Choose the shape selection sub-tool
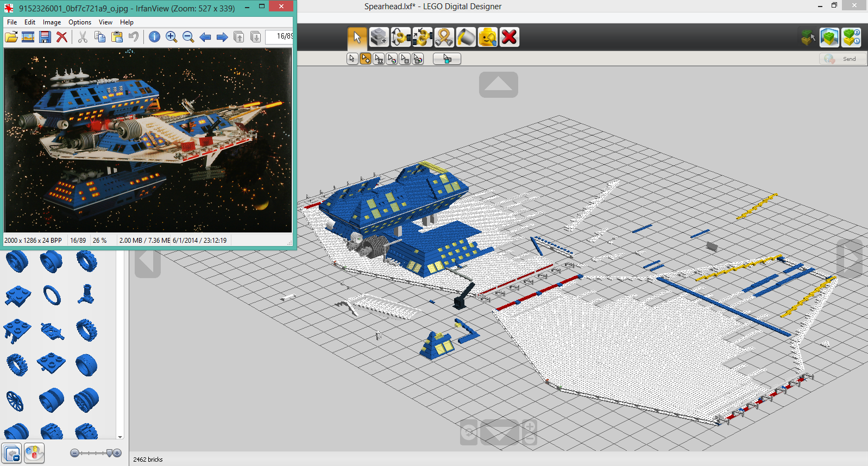 tap(405, 59)
